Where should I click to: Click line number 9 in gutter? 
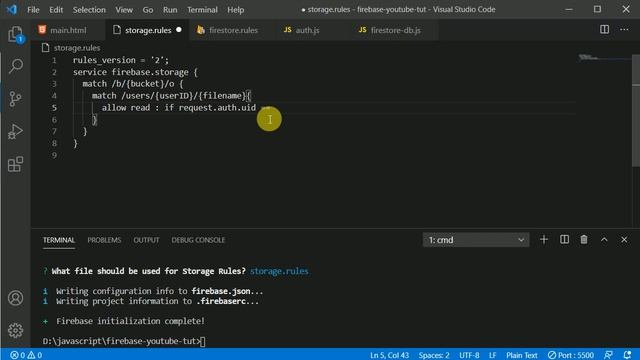(54, 155)
